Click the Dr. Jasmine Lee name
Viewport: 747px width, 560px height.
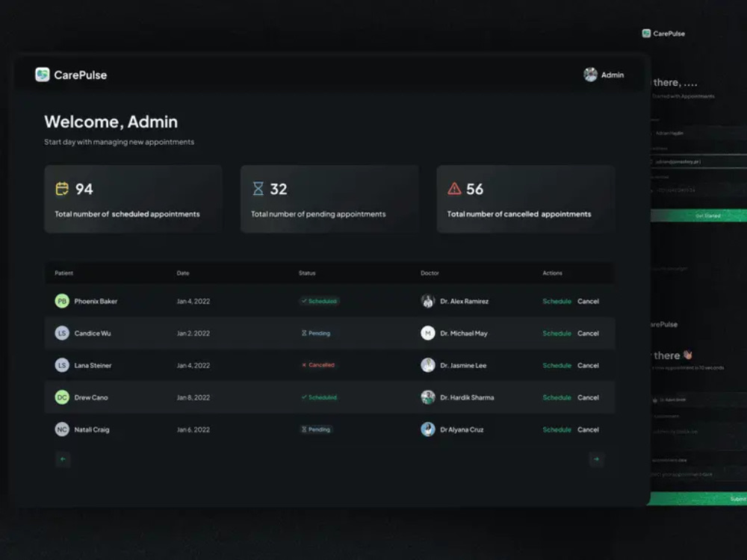pos(463,365)
